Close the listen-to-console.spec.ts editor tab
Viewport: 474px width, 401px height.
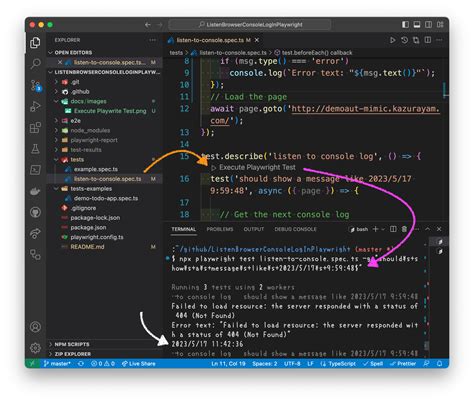click(257, 40)
